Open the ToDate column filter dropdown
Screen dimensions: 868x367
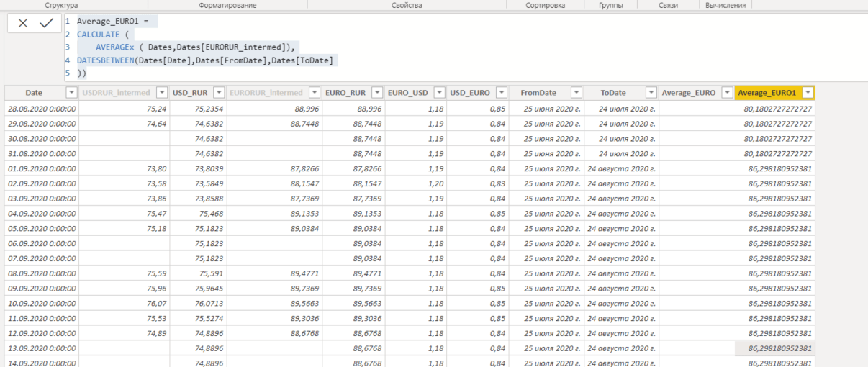point(651,93)
